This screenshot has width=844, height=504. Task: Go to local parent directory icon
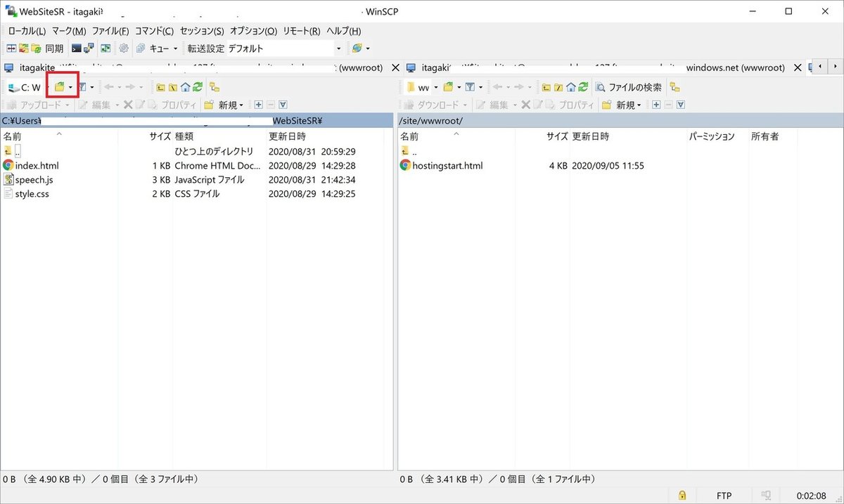(160, 87)
